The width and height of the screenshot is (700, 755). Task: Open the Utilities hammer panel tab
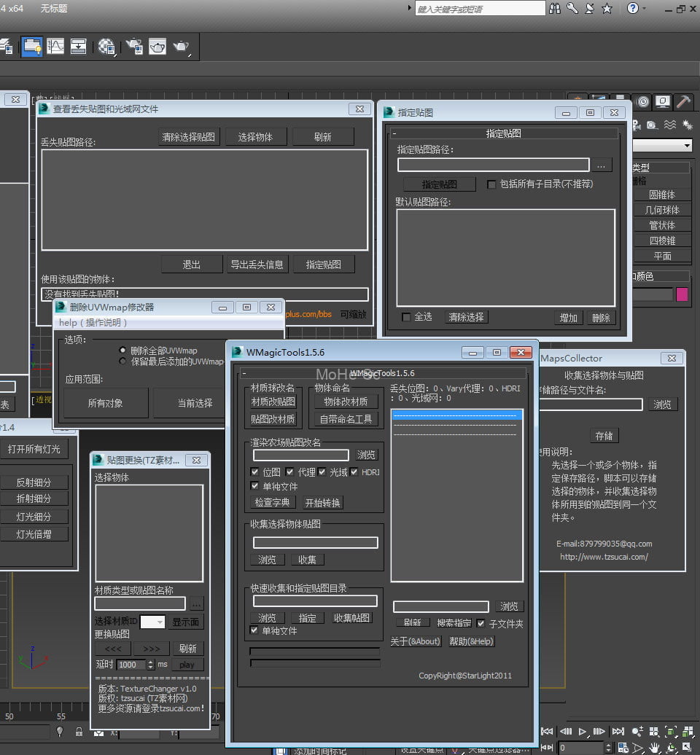(683, 101)
